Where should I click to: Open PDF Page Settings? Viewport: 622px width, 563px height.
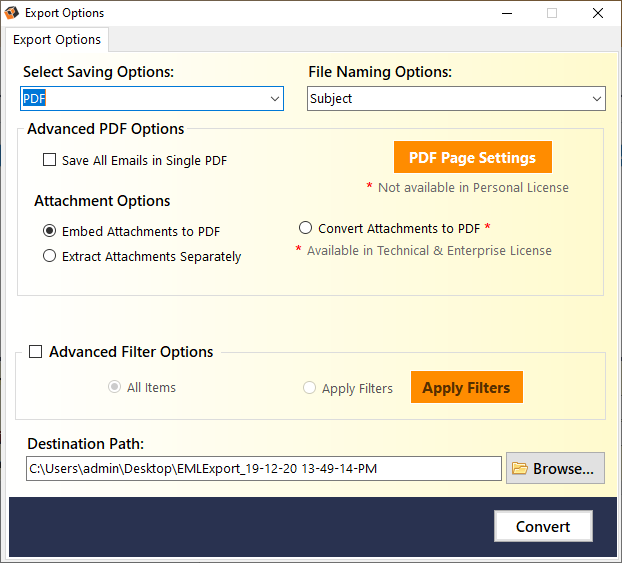pos(473,157)
